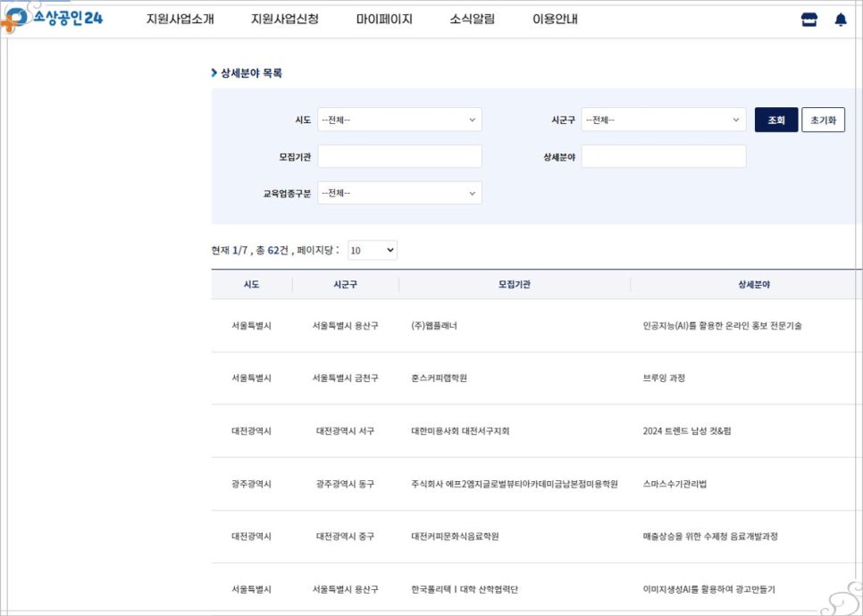This screenshot has height=616, width=863.
Task: Open the store icon in header
Action: [809, 20]
